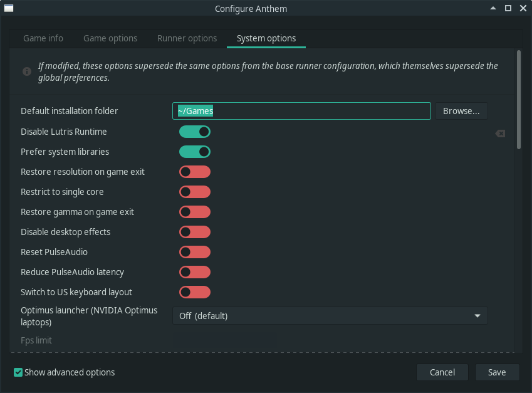Shade window using title bar up arrow

(x=493, y=8)
